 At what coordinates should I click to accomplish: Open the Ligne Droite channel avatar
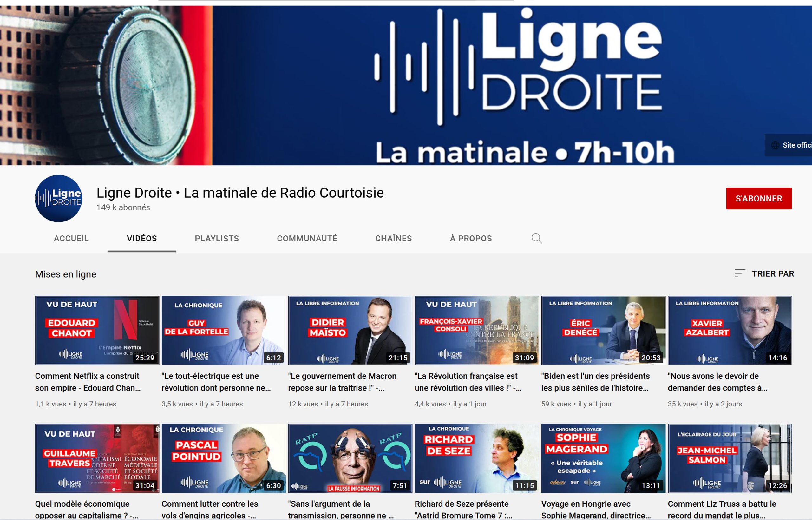pyautogui.click(x=58, y=198)
